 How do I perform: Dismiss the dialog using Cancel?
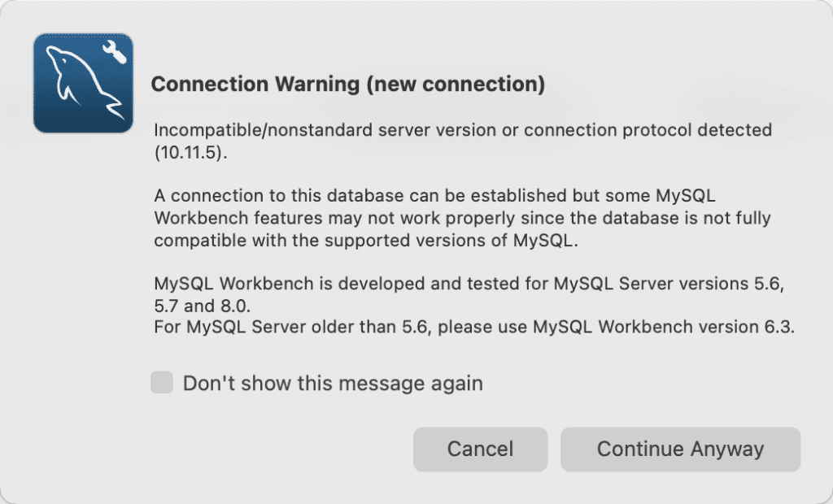pyautogui.click(x=480, y=449)
